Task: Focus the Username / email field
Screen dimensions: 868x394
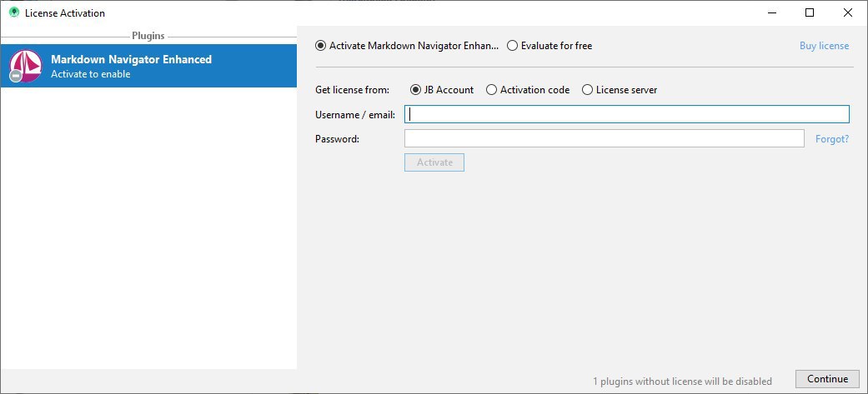Action: pos(627,114)
